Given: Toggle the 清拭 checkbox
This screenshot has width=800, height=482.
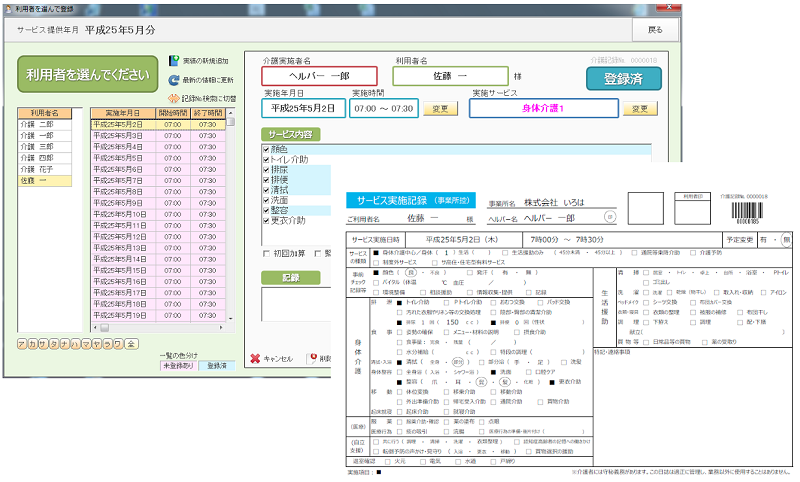Looking at the screenshot, I should pyautogui.click(x=266, y=190).
